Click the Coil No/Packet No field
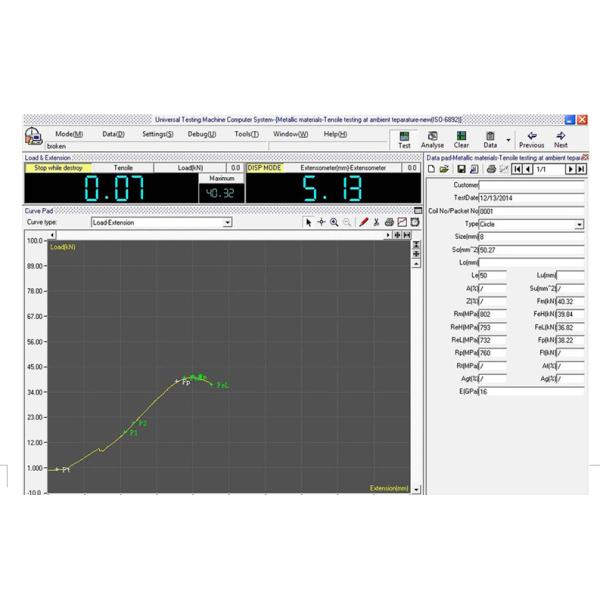The width and height of the screenshot is (600, 600). [x=531, y=211]
